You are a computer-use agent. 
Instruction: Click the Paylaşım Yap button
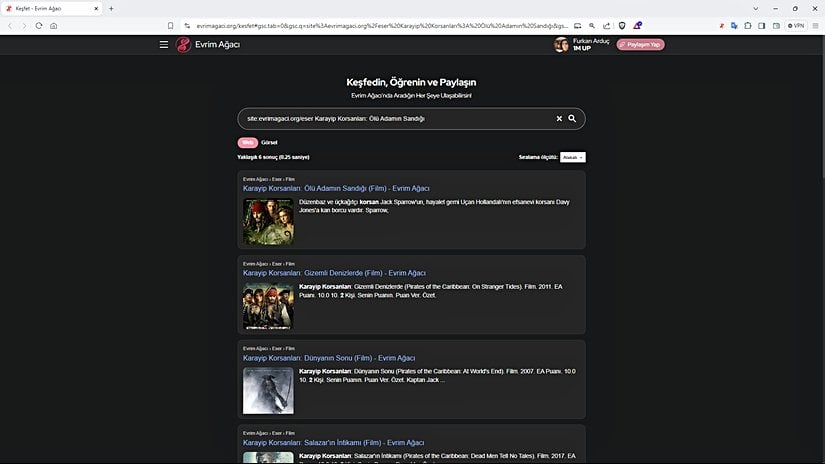640,45
